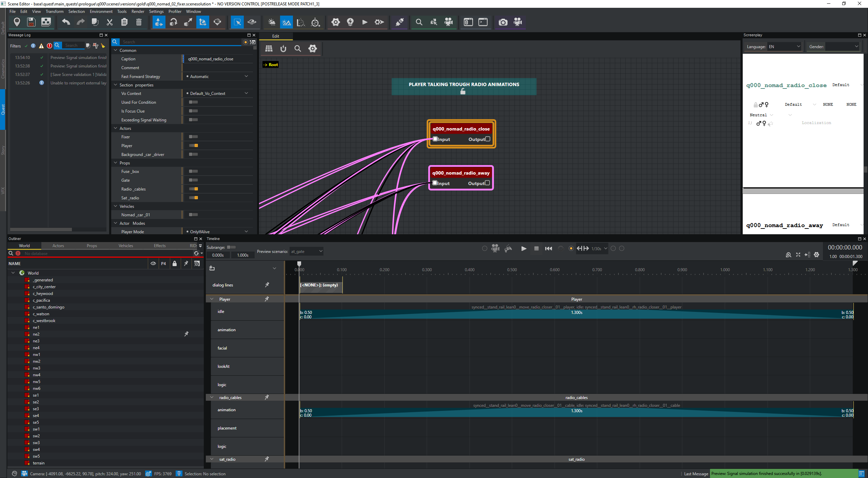
Task: Click the Message Log horizontal scrollbar
Action: coord(41,230)
